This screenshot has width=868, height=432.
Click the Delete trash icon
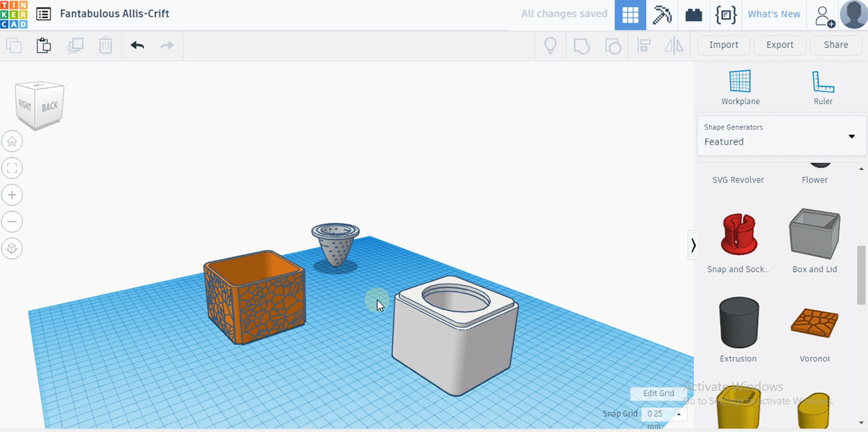(105, 46)
